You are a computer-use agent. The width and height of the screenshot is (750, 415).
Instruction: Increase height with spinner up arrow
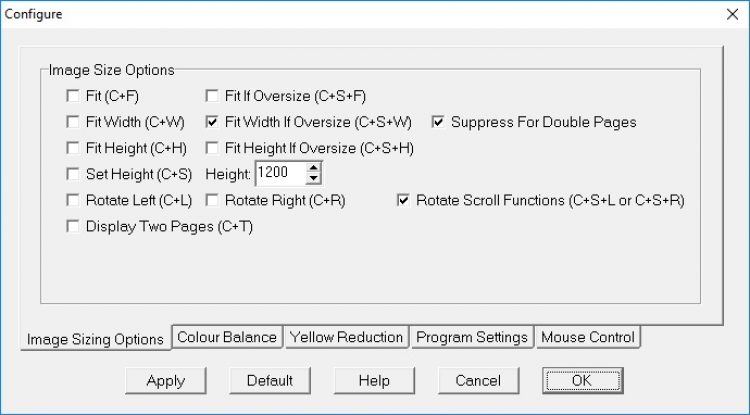313,169
